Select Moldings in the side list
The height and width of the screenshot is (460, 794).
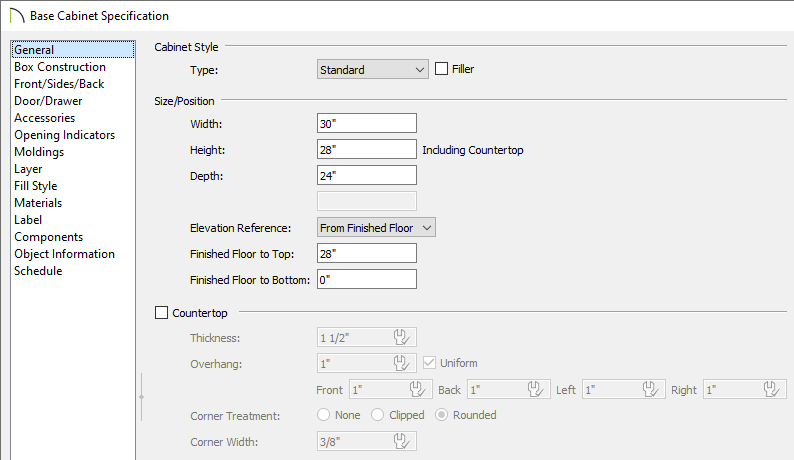[x=39, y=152]
